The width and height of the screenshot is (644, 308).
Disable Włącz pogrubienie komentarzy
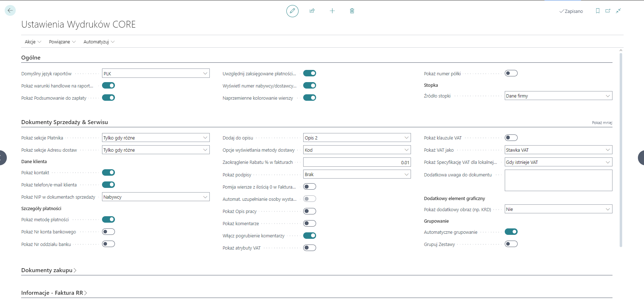pos(310,236)
